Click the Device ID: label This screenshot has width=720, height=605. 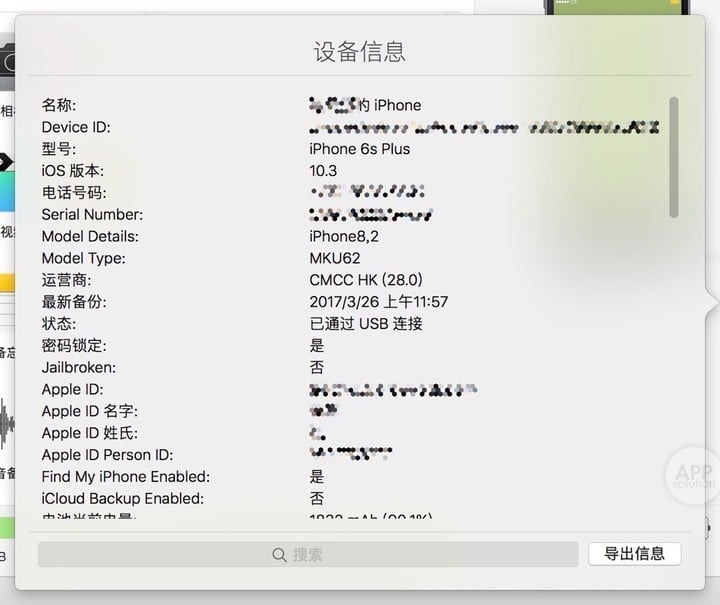(x=76, y=127)
